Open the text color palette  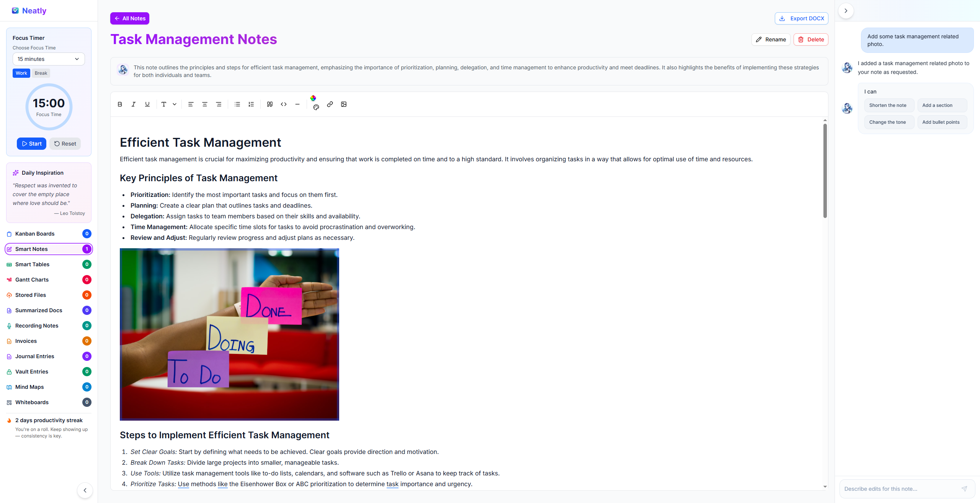pyautogui.click(x=316, y=107)
